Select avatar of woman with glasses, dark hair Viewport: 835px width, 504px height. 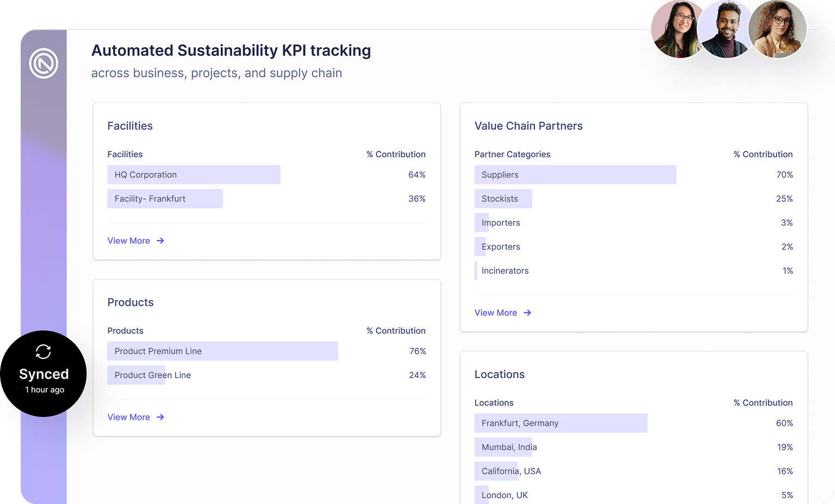click(x=676, y=29)
